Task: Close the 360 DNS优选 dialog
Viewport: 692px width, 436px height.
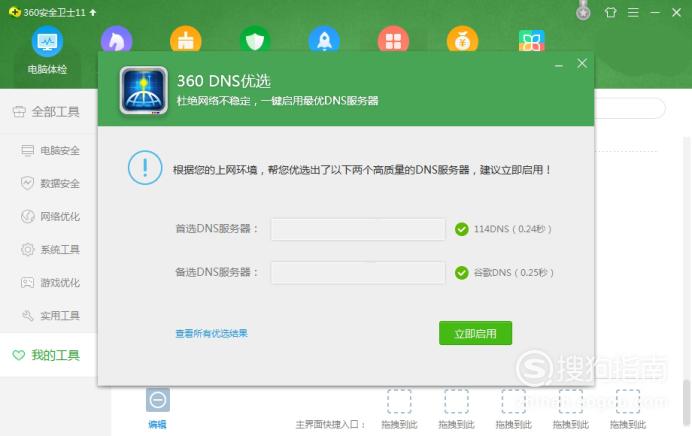Action: pyautogui.click(x=582, y=64)
